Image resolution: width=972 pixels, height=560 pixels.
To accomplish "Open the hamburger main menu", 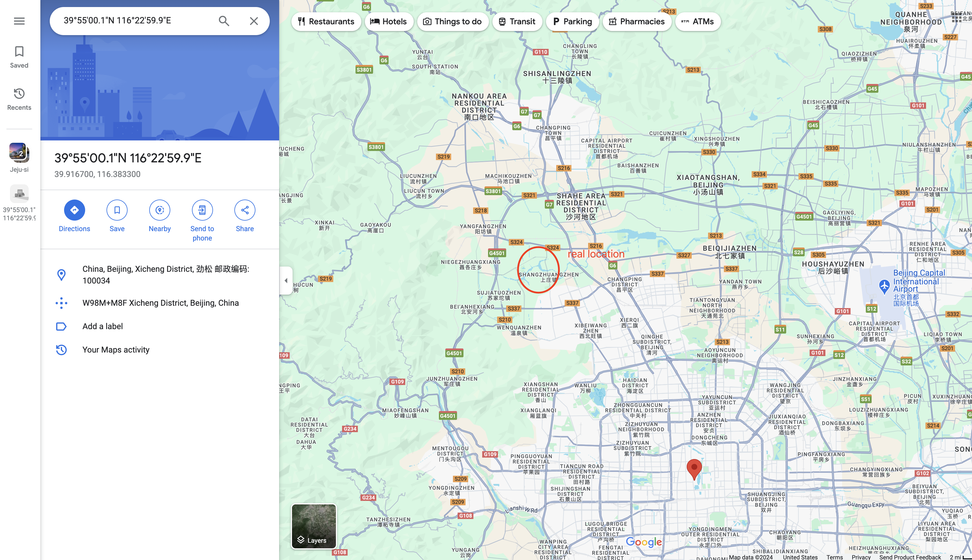I will [19, 21].
